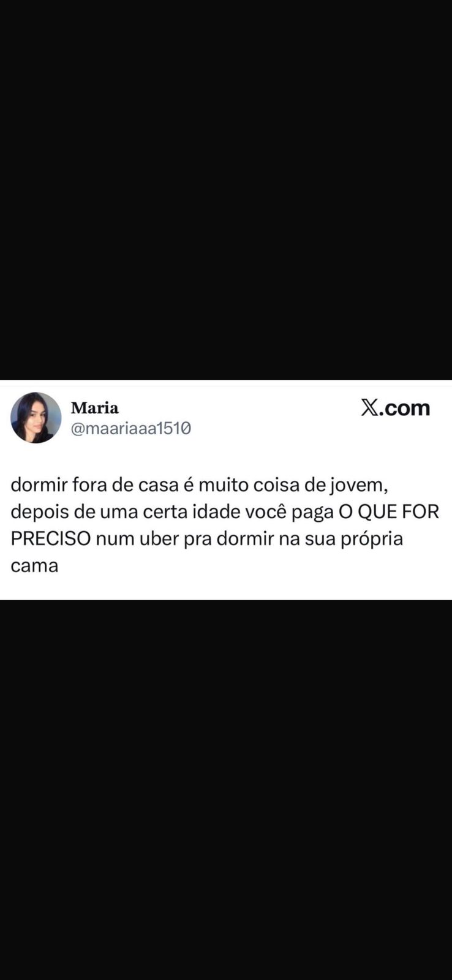Image resolution: width=452 pixels, height=980 pixels.
Task: Click the .com text beside X logo
Action: [x=404, y=408]
